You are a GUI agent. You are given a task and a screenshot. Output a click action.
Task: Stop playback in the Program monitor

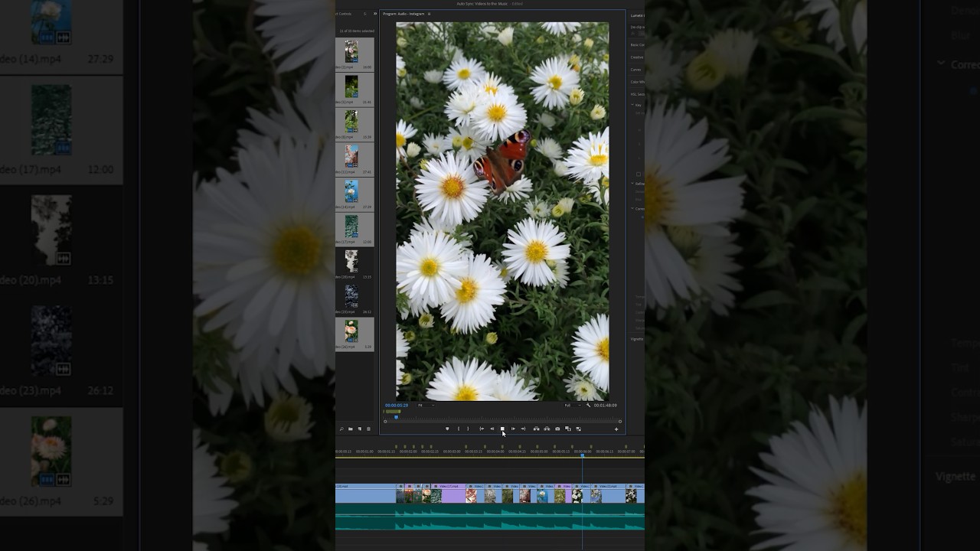[502, 429]
